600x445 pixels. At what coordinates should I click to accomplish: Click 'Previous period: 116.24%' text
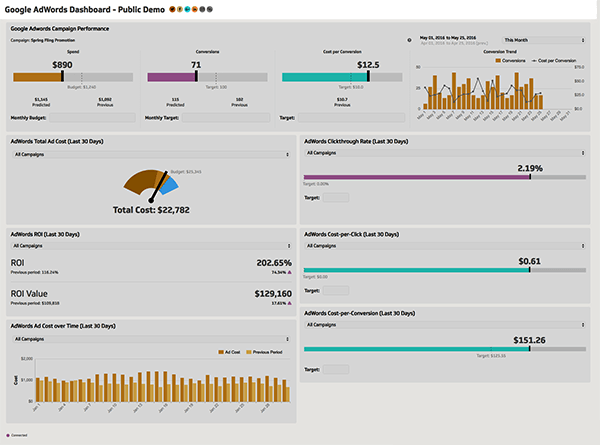[34, 272]
